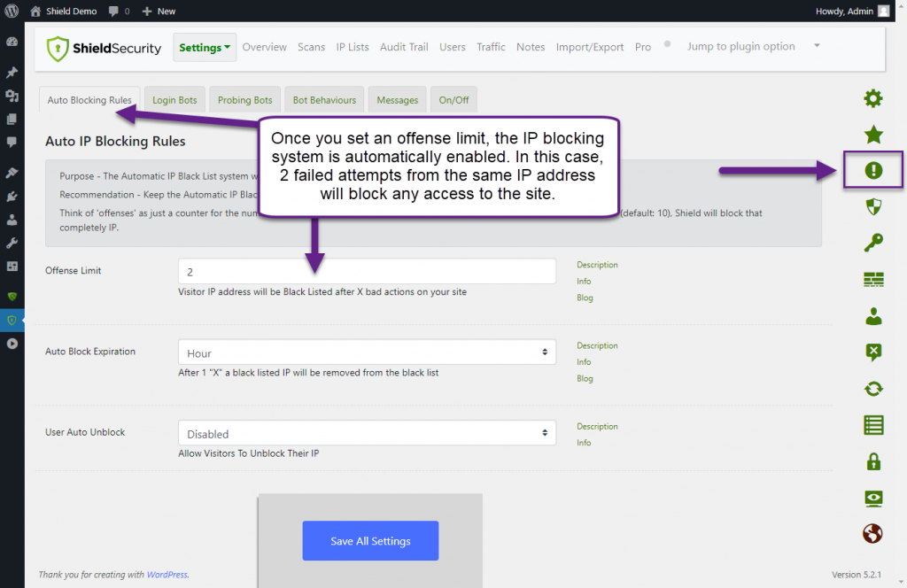Click the globe icon in right sidebar

pyautogui.click(x=872, y=534)
